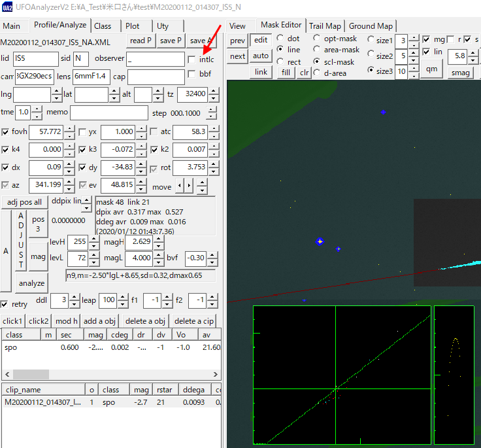Click into the observer text field
The height and width of the screenshot is (448, 481).
156,59
